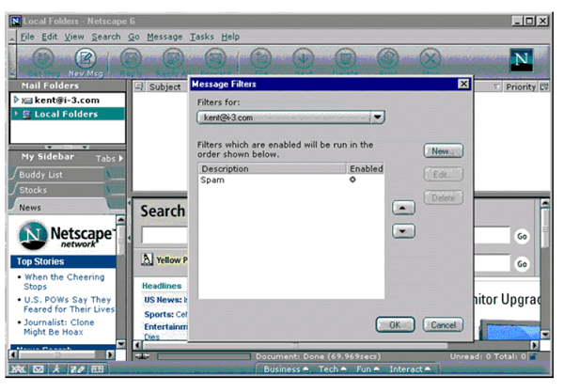The width and height of the screenshot is (564, 392).
Task: Expand the Fun menu in taskbar
Action: 368,369
